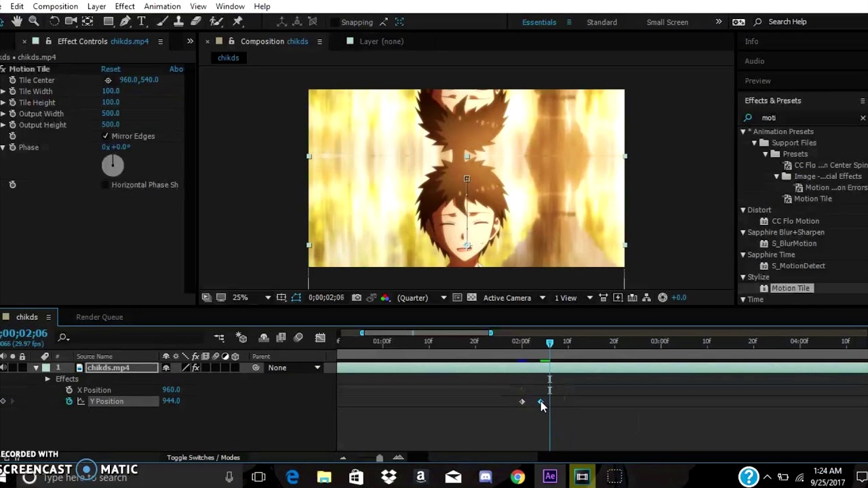
Task: Select the Hand tool
Action: (x=17, y=22)
